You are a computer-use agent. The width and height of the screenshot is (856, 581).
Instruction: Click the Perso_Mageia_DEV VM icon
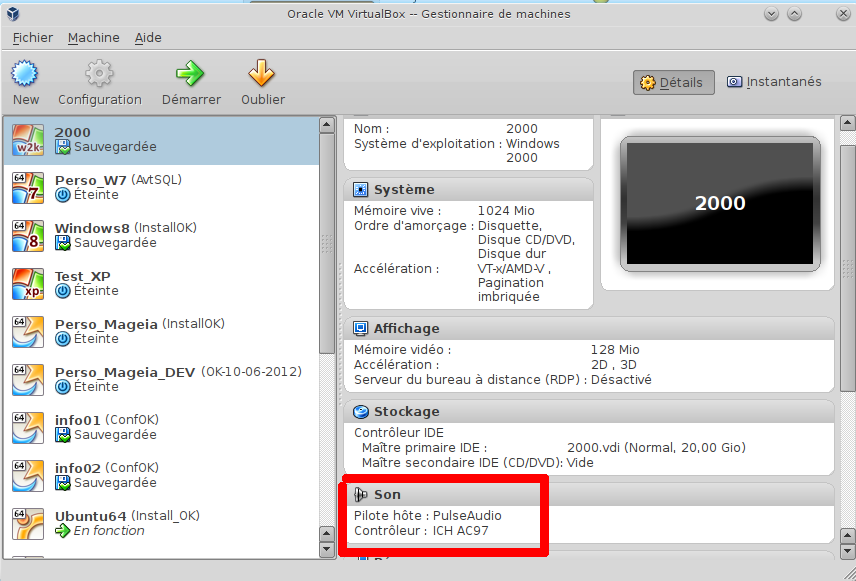pos(28,380)
